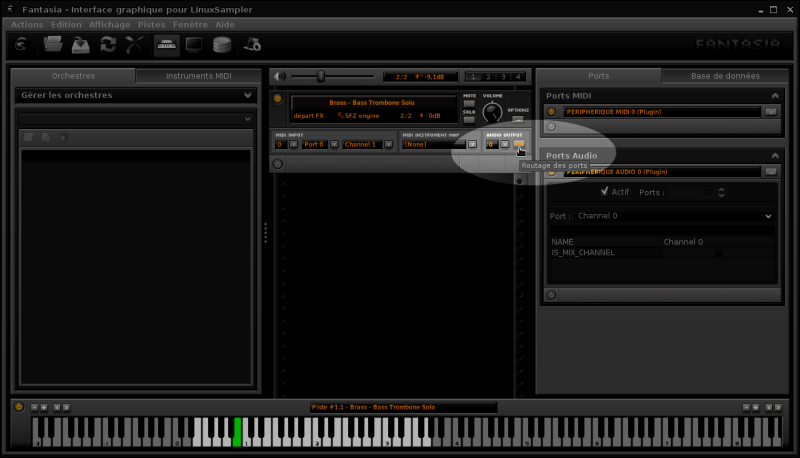Uncheck the Actif checkbox
The width and height of the screenshot is (800, 458).
[x=605, y=191]
